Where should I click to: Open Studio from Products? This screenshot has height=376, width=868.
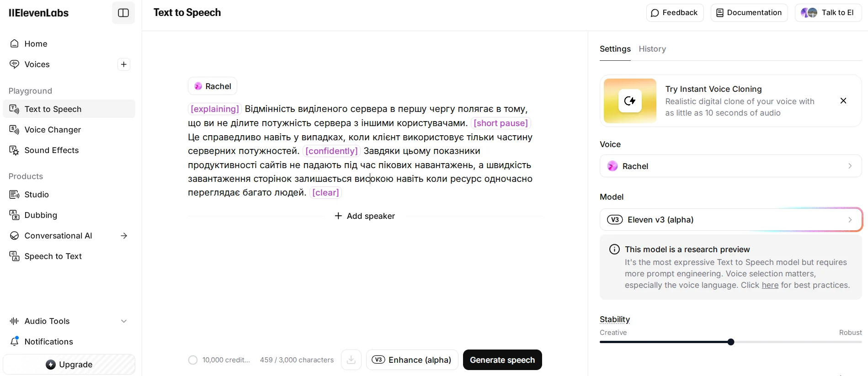click(x=69, y=195)
